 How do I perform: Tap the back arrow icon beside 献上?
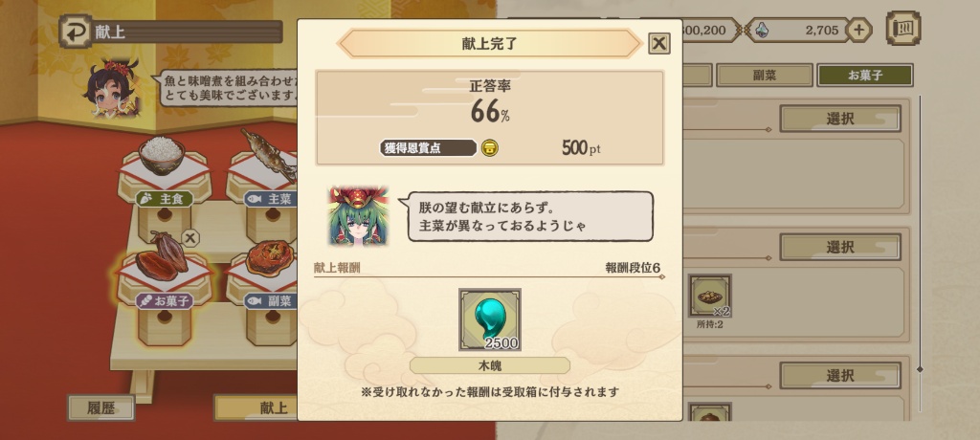[x=76, y=32]
